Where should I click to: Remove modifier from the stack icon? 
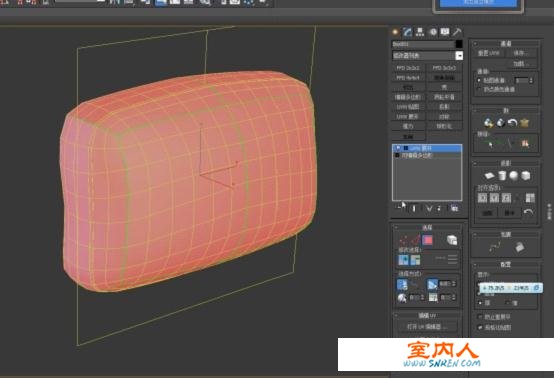439,208
